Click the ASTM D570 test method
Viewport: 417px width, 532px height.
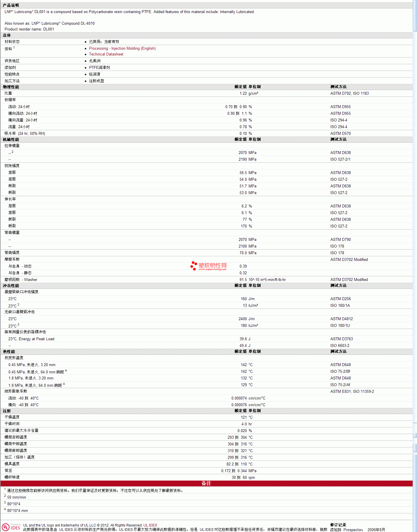point(341,134)
